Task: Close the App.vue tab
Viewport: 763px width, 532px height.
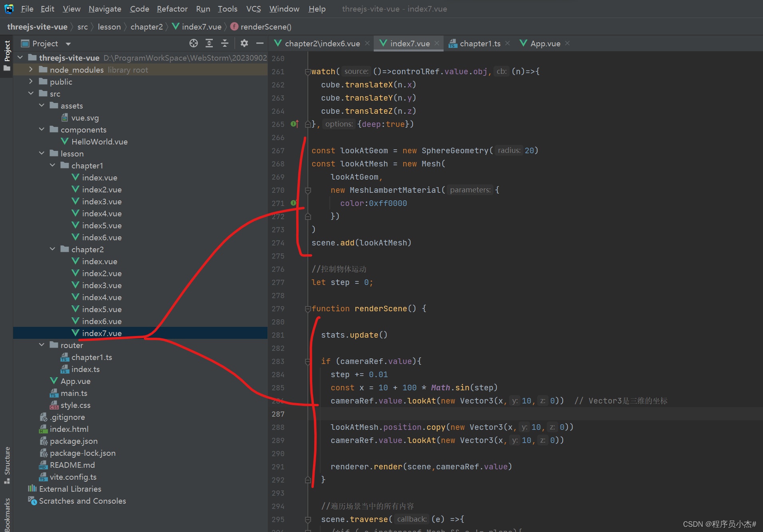Action: pos(567,43)
